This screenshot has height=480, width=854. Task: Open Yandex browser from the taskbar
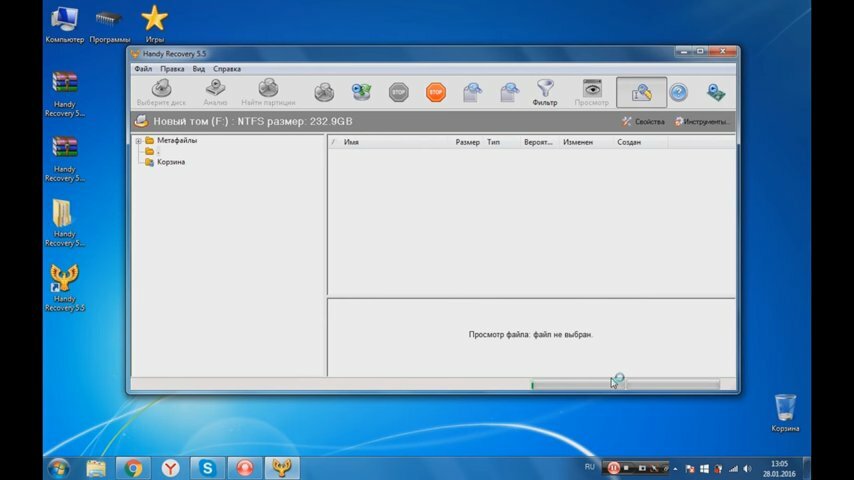click(170, 468)
